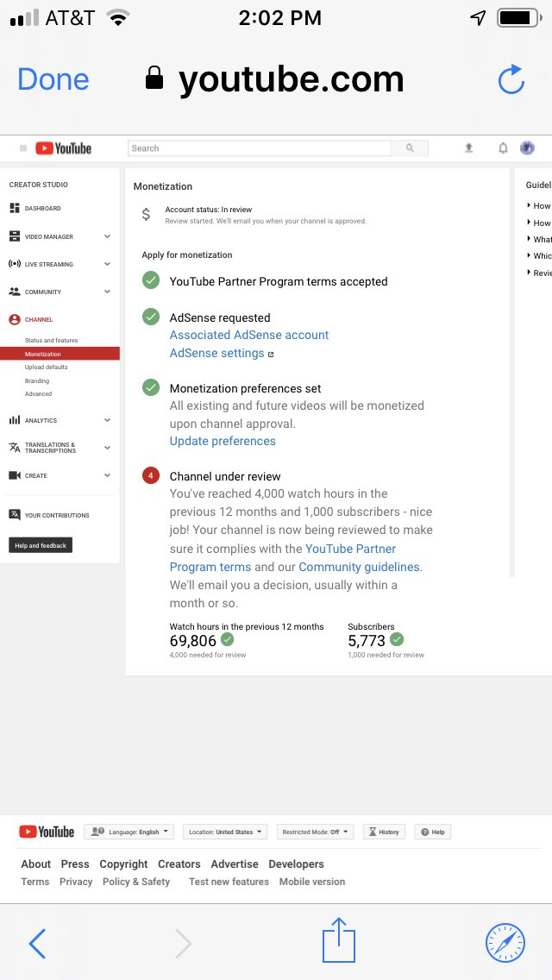Viewport: 552px width, 980px height.
Task: Tap the Done button in browser header
Action: (x=53, y=79)
